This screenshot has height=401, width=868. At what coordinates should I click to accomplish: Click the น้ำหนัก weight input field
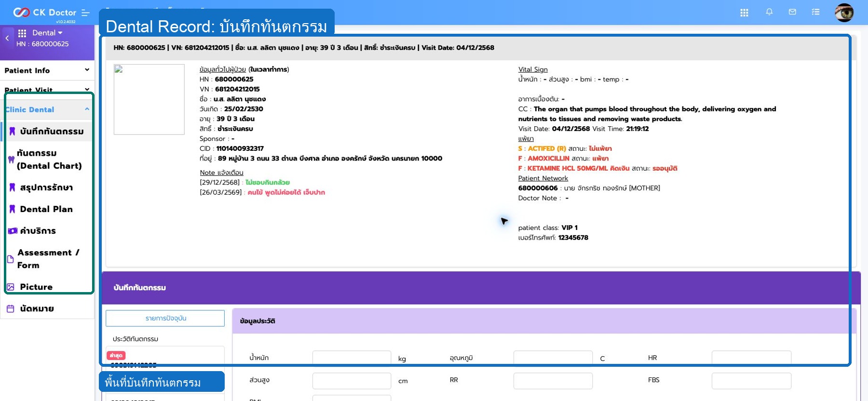pyautogui.click(x=352, y=358)
